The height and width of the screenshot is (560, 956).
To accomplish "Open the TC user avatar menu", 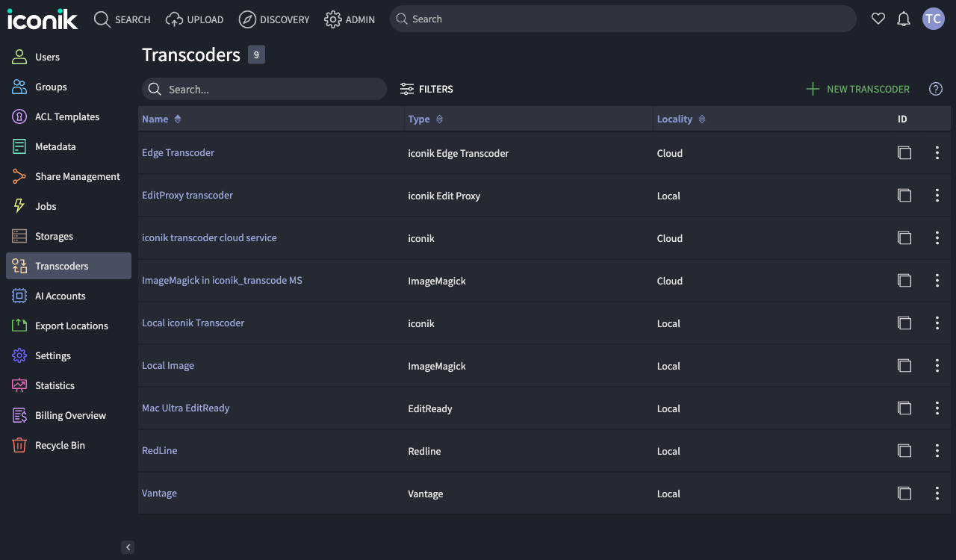I will (934, 19).
